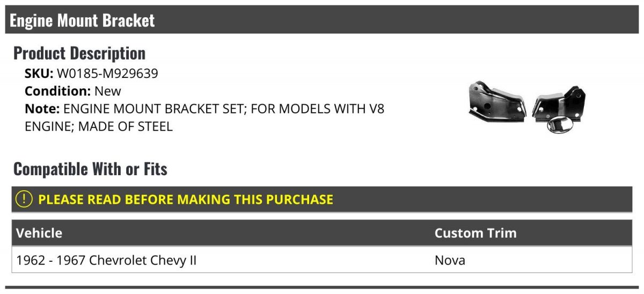The width and height of the screenshot is (644, 294).
Task: Expand the PLEASE READ BEFORE MAKING THIS PURCHASE banner
Action: pyautogui.click(x=322, y=199)
